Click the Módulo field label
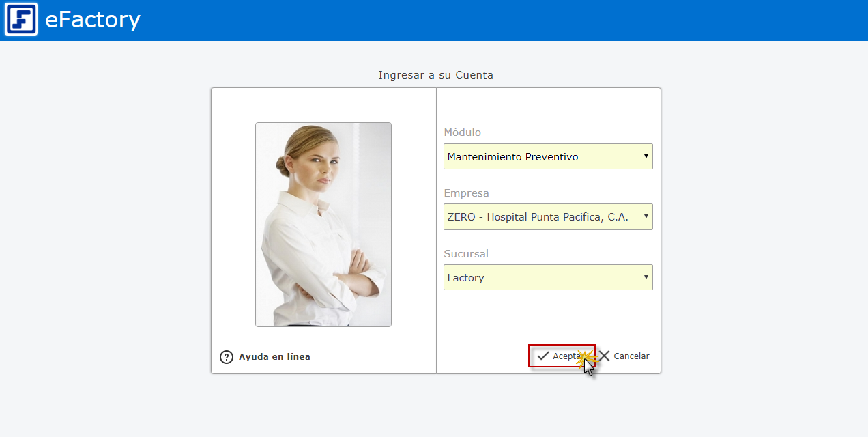Viewport: 868px width, 437px height. click(x=462, y=132)
